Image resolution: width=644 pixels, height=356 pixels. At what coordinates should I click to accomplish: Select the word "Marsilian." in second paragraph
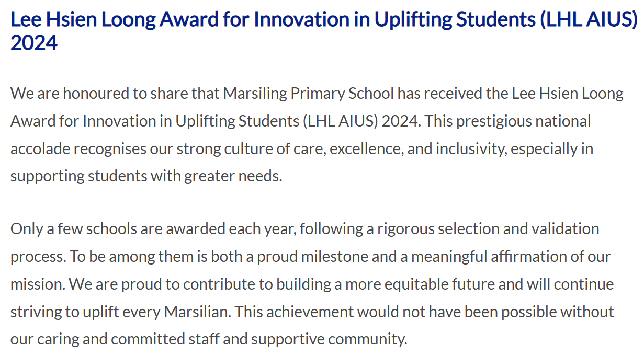coord(198,312)
